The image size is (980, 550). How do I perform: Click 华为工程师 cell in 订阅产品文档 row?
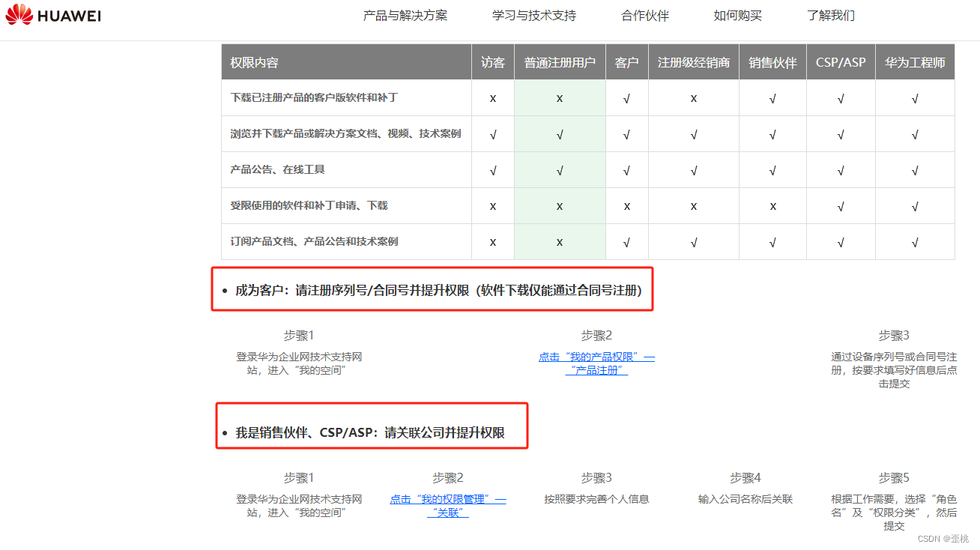[915, 242]
